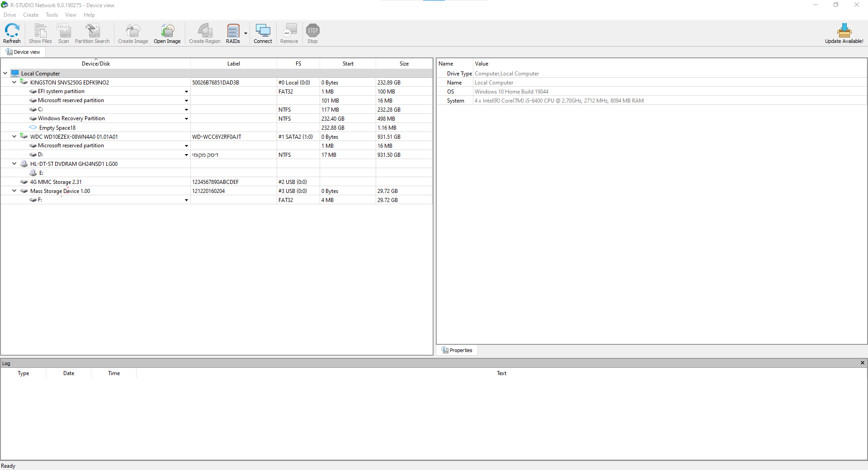868x470 pixels.
Task: Click the 4G MMC Storage device icon
Action: (24, 182)
